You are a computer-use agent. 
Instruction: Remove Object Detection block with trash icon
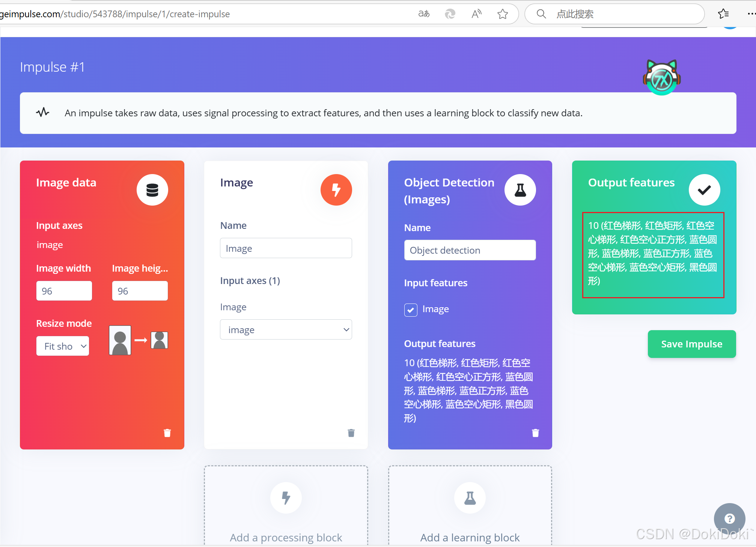535,433
